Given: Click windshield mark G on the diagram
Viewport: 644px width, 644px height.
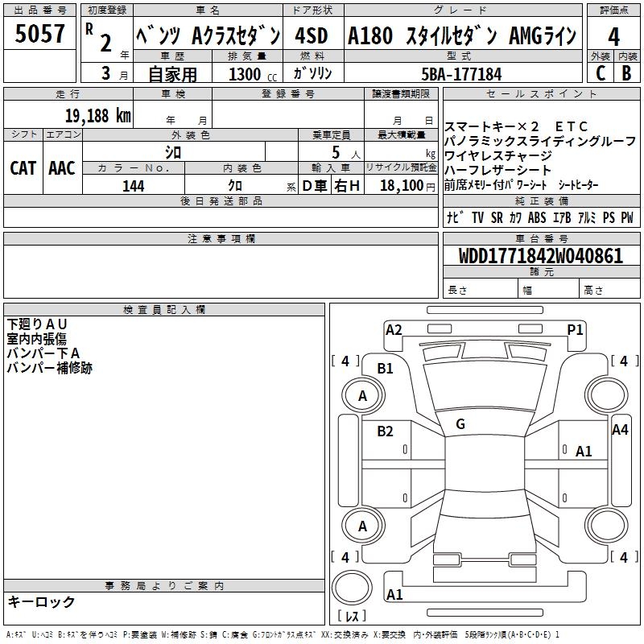Looking at the screenshot, I should point(460,424).
